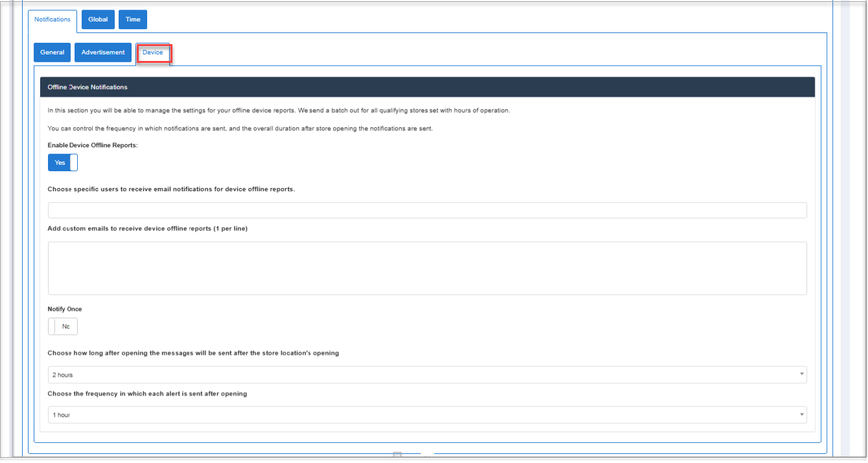
Task: Open the 2 hours delay dropdown
Action: click(x=427, y=375)
